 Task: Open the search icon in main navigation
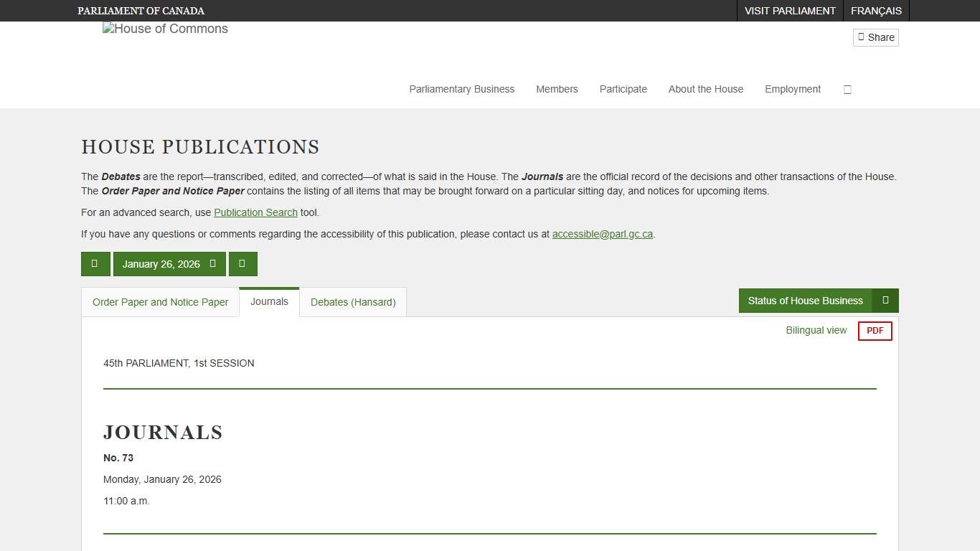coord(847,90)
